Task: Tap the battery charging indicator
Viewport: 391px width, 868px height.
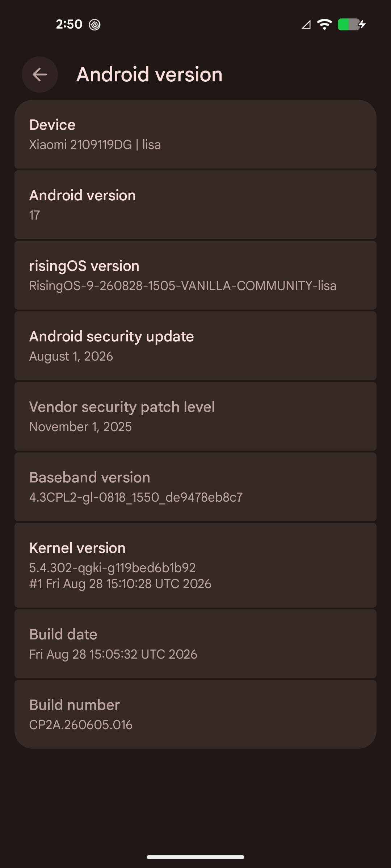Action: click(x=352, y=24)
